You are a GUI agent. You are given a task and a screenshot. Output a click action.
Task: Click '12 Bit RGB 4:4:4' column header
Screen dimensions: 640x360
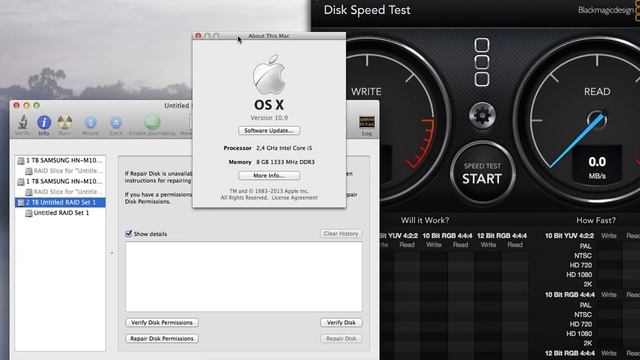(502, 236)
